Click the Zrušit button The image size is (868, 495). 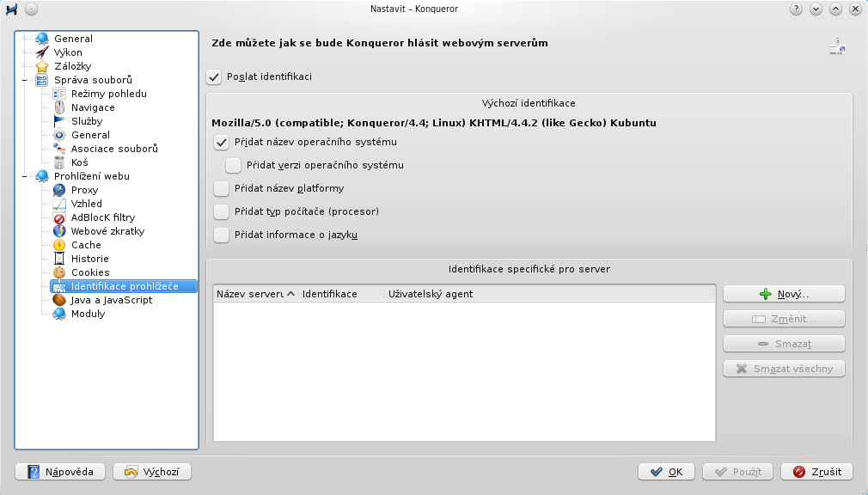pyautogui.click(x=817, y=472)
